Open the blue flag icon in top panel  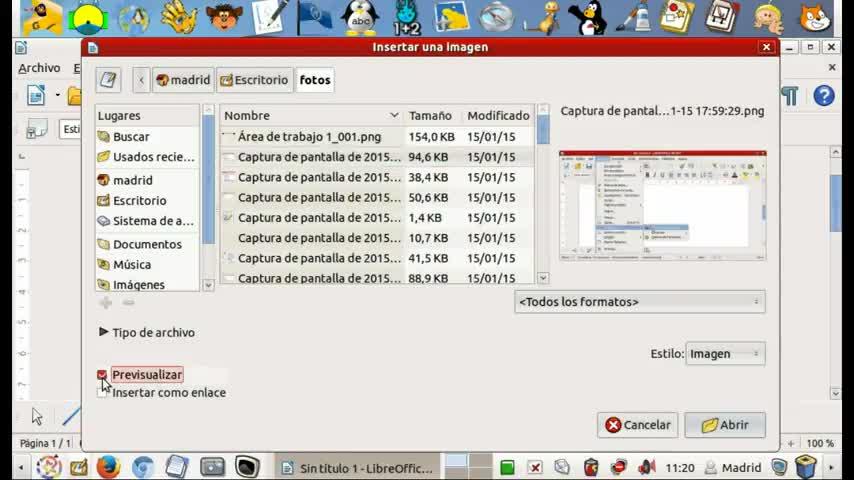click(314, 17)
